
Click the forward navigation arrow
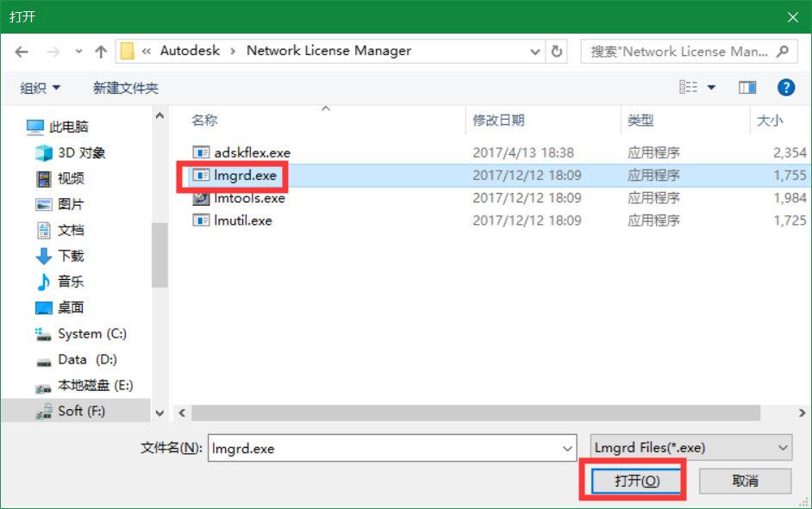tap(53, 52)
